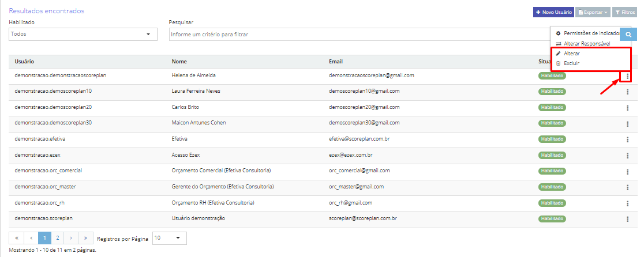644x257 pixels.
Task: Open three-dot menu for Maicon Antunes Cohen
Action: click(x=627, y=123)
